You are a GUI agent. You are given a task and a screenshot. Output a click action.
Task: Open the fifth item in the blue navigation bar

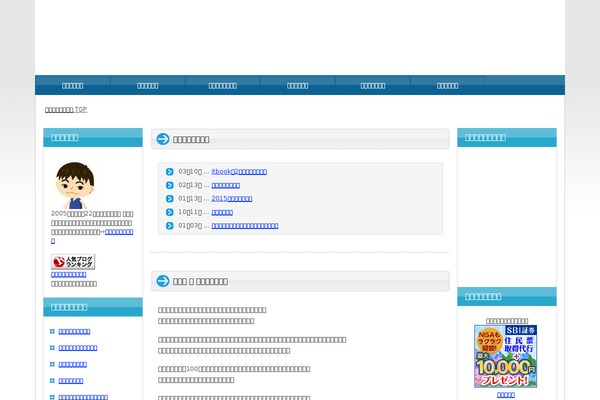click(373, 86)
